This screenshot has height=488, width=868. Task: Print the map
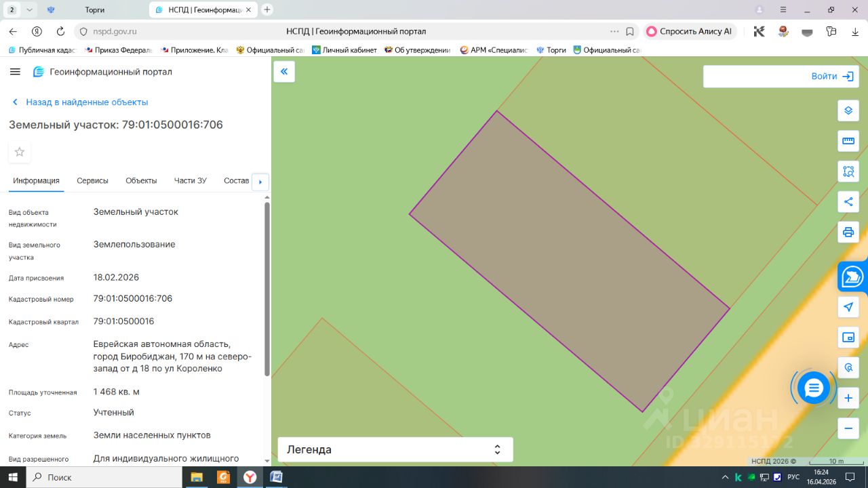click(848, 232)
